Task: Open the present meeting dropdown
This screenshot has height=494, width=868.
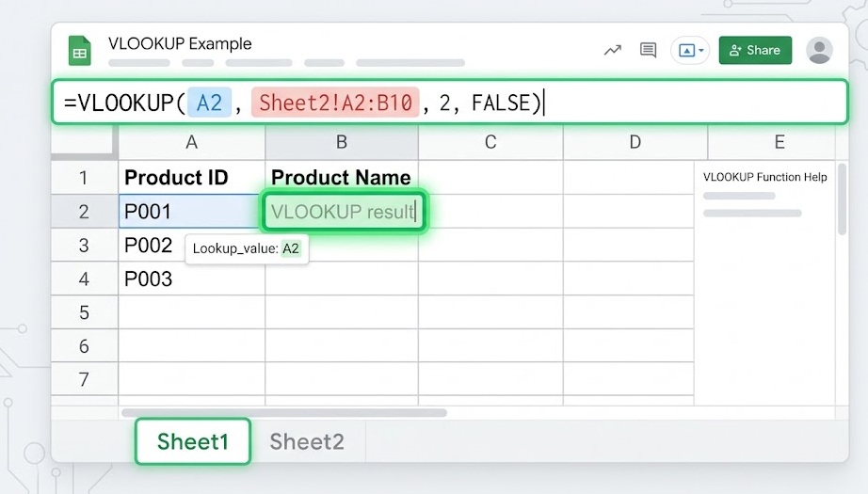Action: [x=690, y=50]
